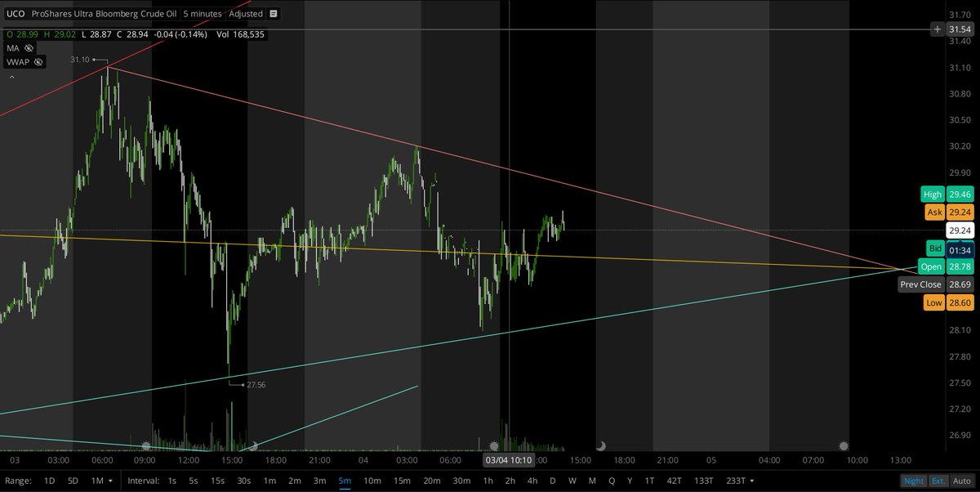Select the 3m interval
The image size is (980, 492).
point(319,481)
